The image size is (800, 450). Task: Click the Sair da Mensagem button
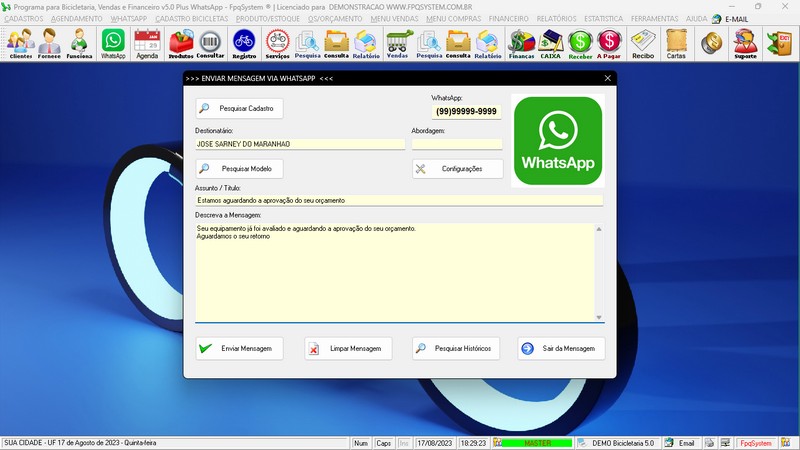click(561, 348)
